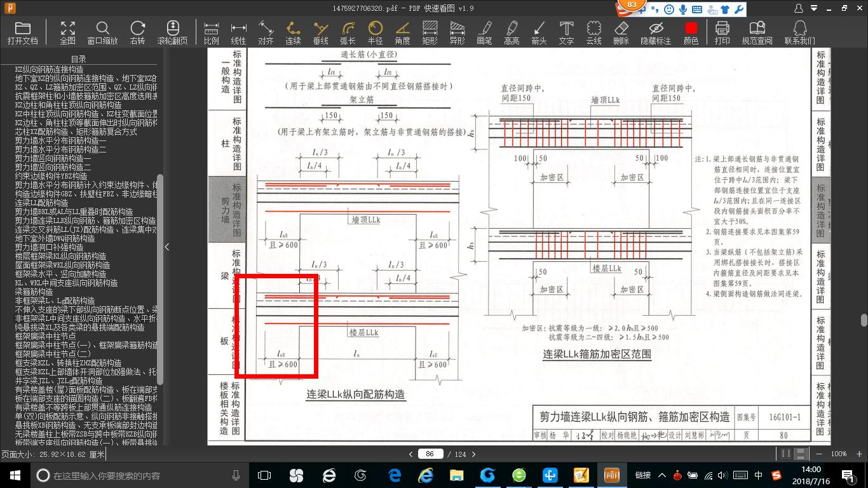The width and height of the screenshot is (868, 488).
Task: Open 规范查阅 standards lookup
Action: coord(757,32)
